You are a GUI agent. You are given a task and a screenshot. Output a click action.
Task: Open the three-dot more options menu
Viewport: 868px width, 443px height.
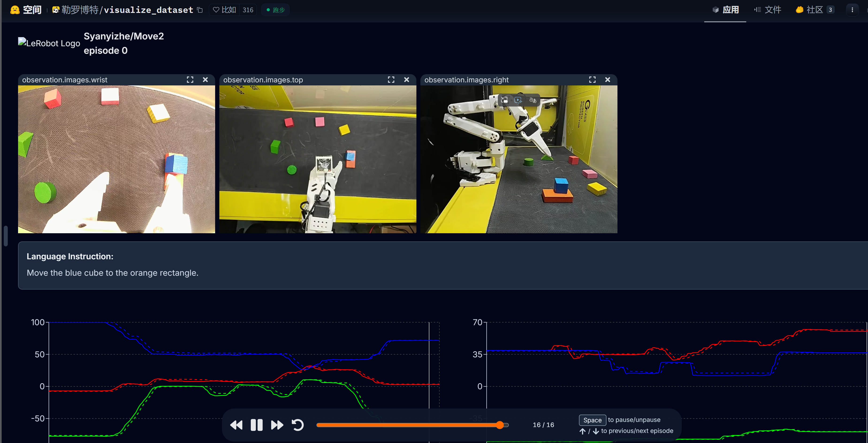pos(852,10)
